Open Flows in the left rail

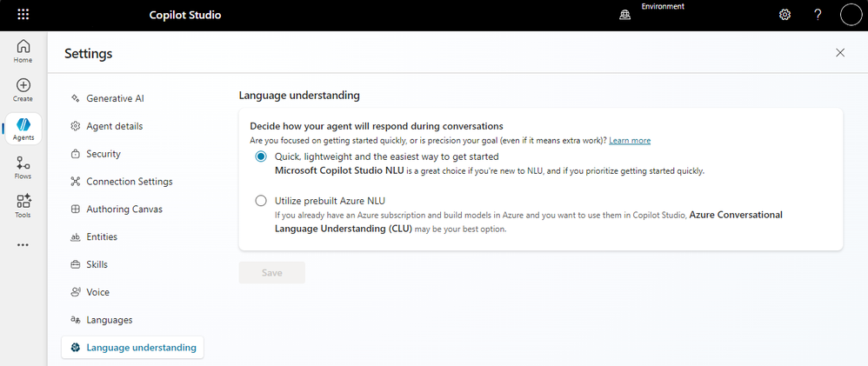pyautogui.click(x=23, y=167)
